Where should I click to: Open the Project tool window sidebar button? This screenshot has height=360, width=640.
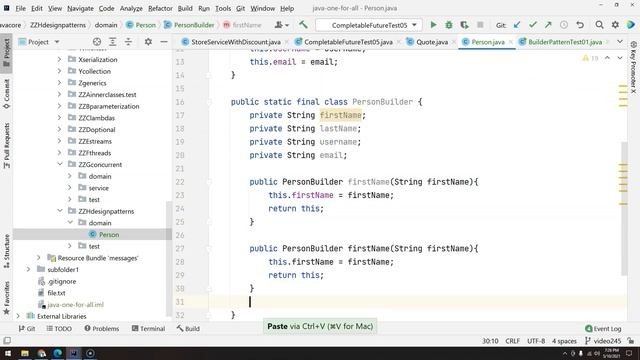pyautogui.click(x=7, y=53)
